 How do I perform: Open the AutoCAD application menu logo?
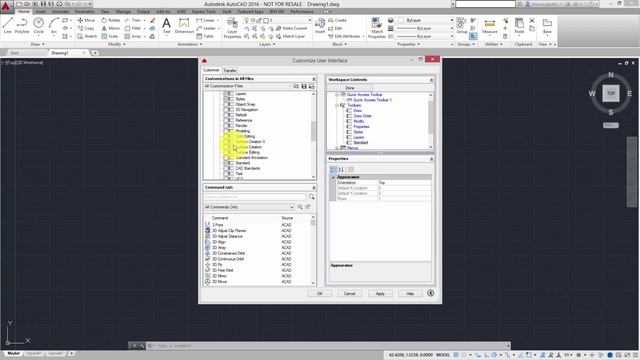click(6, 6)
